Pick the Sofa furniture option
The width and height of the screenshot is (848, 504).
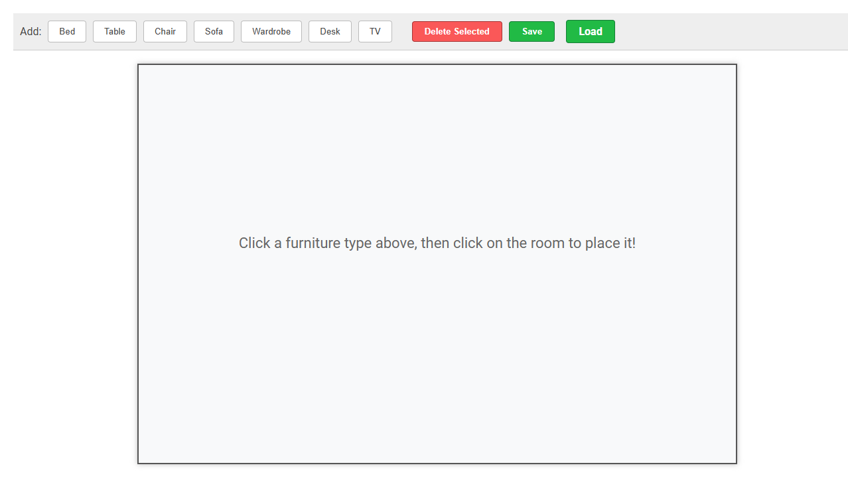click(214, 31)
